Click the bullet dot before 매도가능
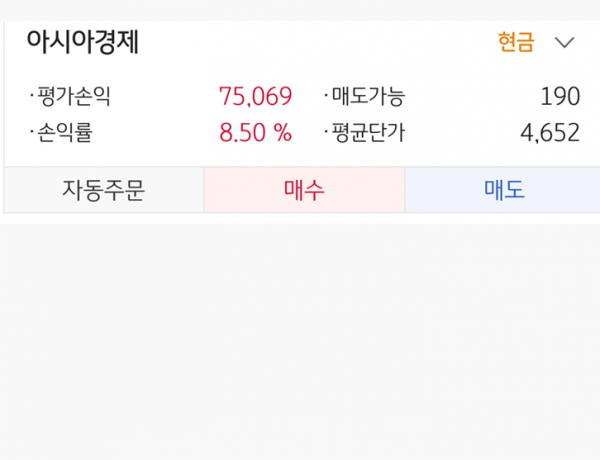This screenshot has width=600, height=460. pos(326,97)
